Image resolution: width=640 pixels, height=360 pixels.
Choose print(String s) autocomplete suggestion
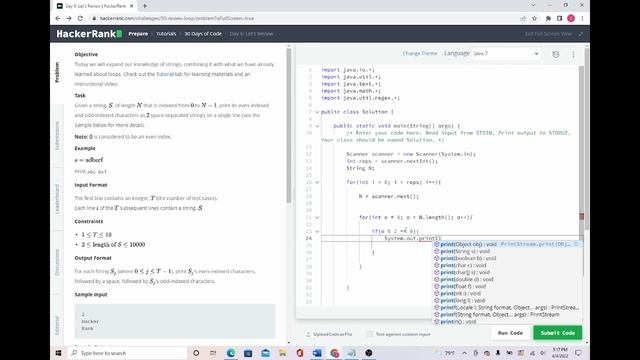[x=507, y=251]
